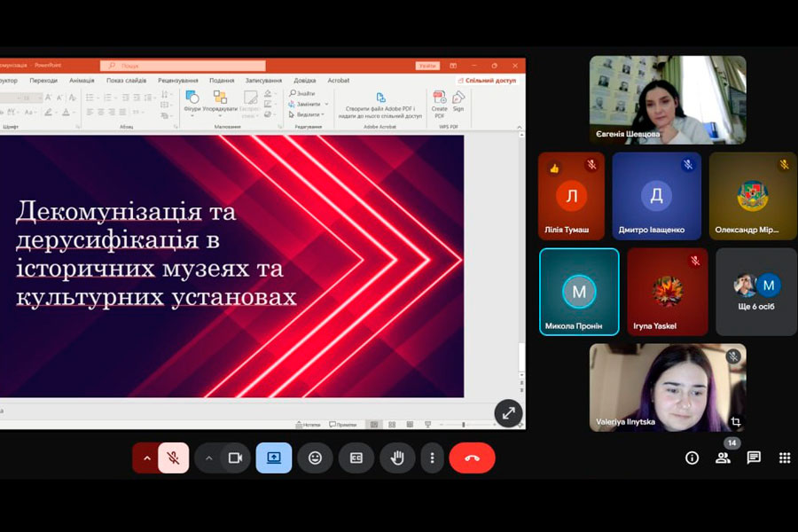Open the Довідка ribbon tab

pyautogui.click(x=305, y=81)
